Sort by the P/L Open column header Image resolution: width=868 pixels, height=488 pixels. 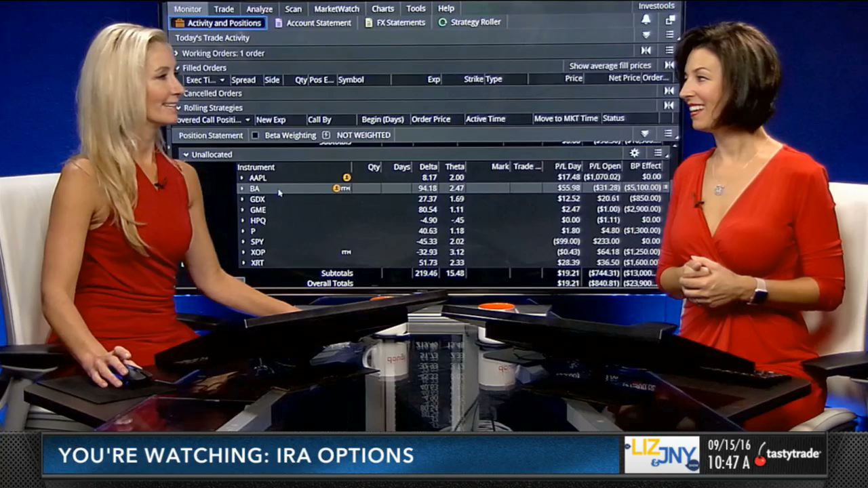[605, 166]
